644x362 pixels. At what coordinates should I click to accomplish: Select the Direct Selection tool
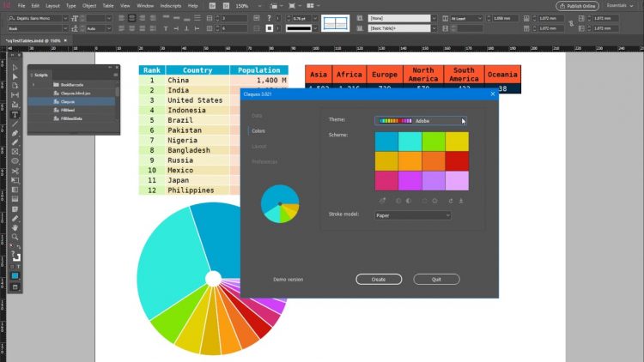pos(15,76)
